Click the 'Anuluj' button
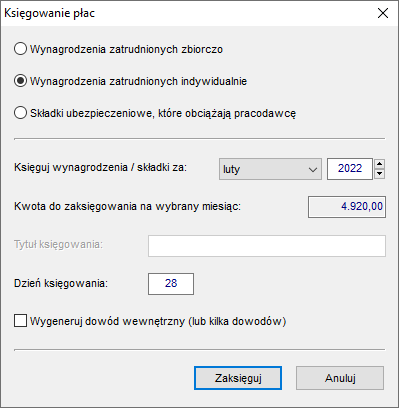The image size is (399, 408). pyautogui.click(x=340, y=378)
